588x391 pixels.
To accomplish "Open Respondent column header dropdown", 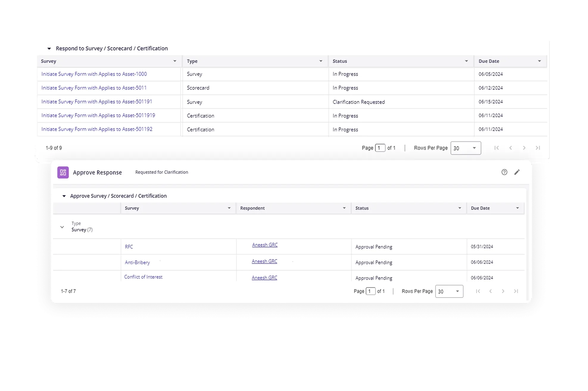I will pos(344,208).
